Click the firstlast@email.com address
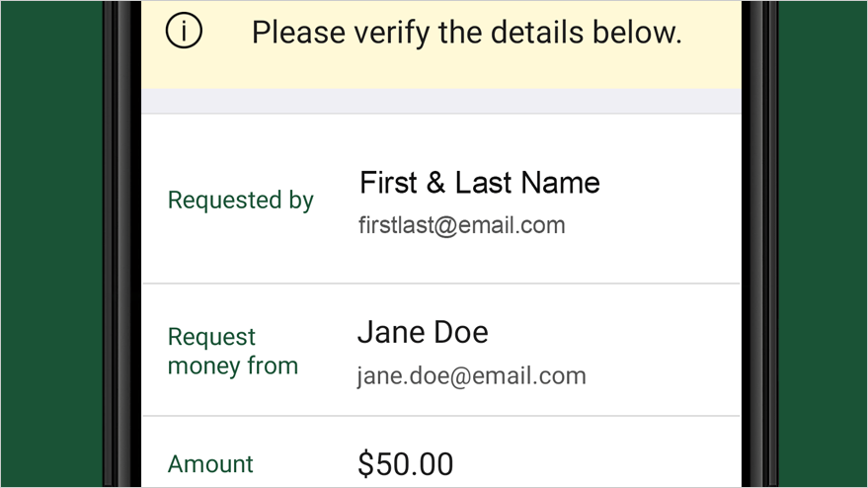The image size is (868, 488). 462,225
